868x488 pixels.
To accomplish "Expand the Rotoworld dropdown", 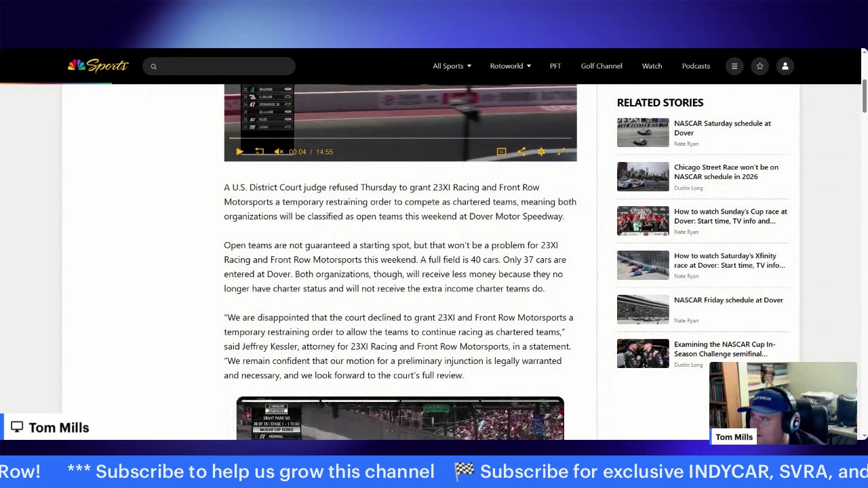I will [511, 66].
